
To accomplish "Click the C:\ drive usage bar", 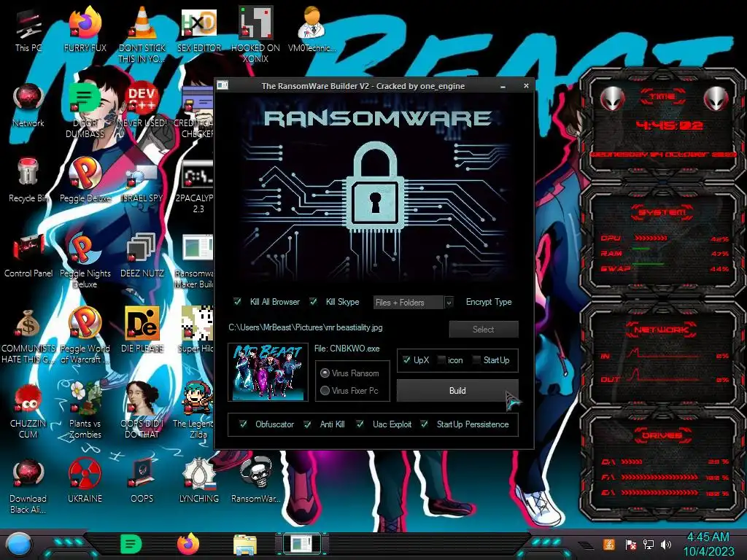I will [x=631, y=462].
